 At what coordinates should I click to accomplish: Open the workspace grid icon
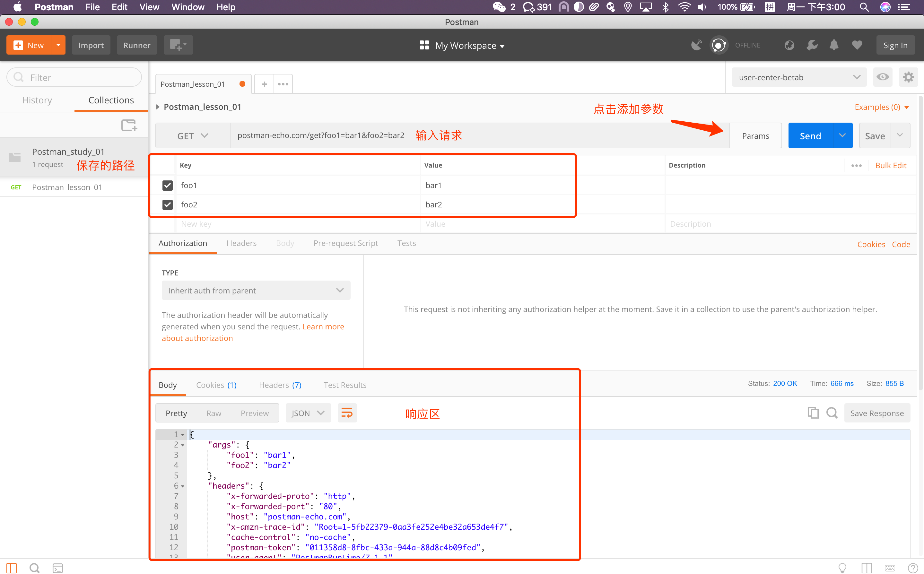click(424, 45)
